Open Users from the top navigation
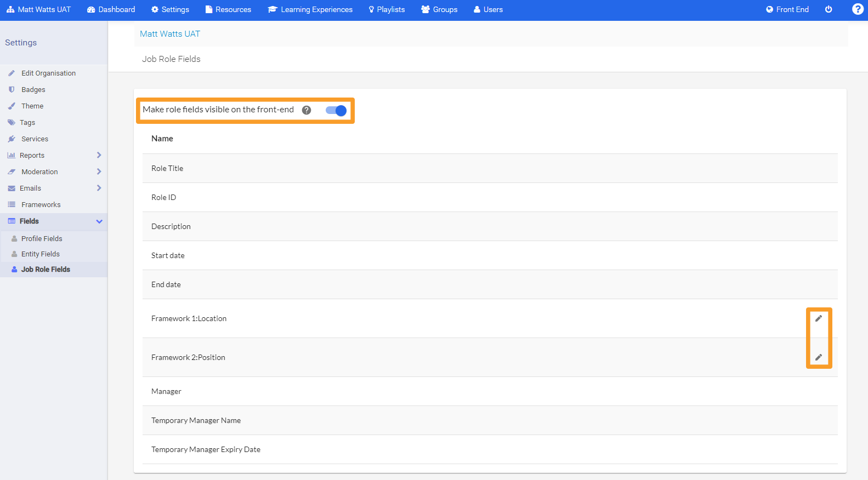This screenshot has width=868, height=480. point(488,9)
